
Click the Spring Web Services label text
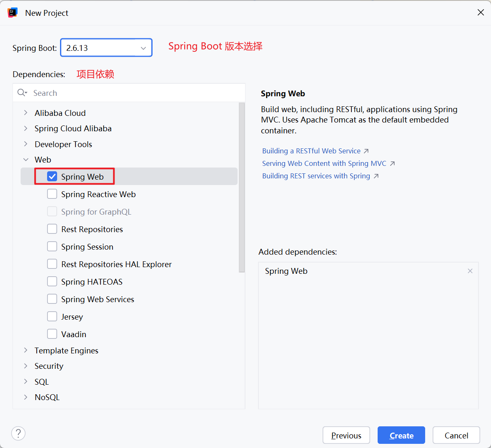98,299
